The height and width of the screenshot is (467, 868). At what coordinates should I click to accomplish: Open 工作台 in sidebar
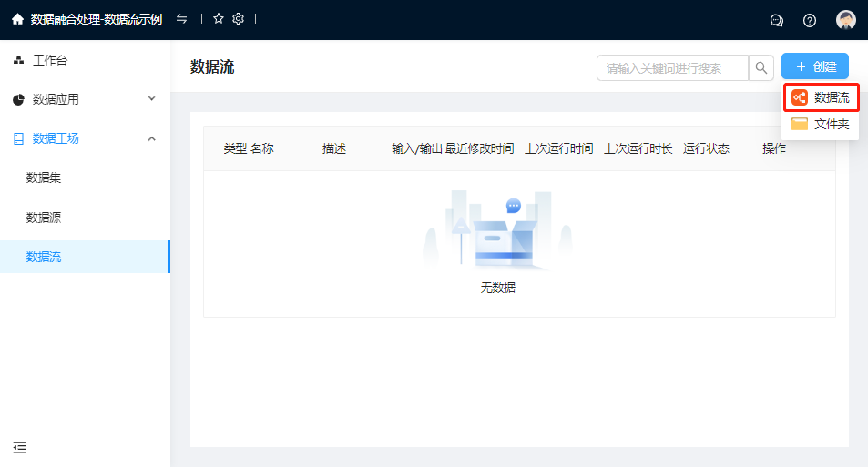pos(50,61)
